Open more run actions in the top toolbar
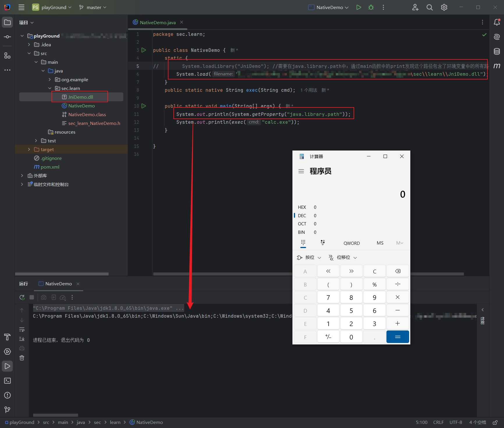This screenshot has height=428, width=504. [x=383, y=7]
